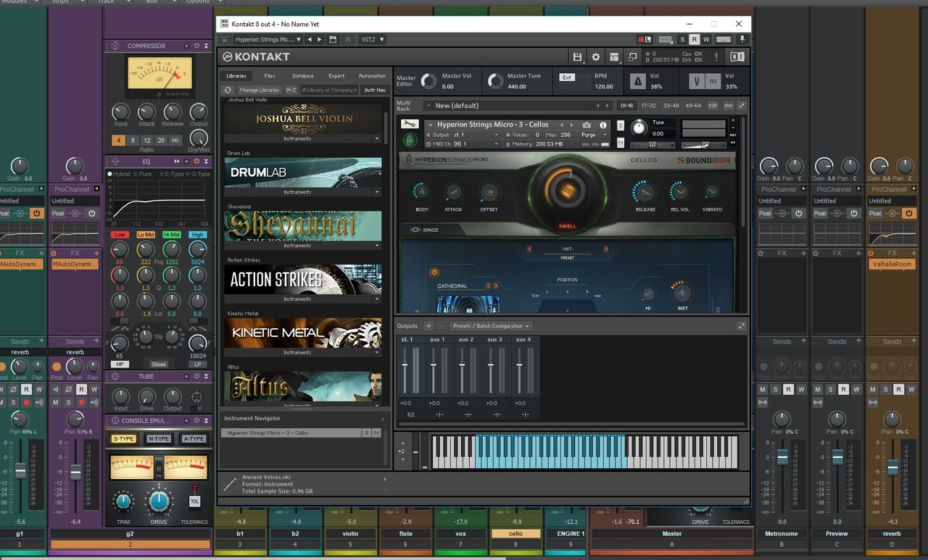Click the Kinetic Metal library banner
This screenshot has width=928, height=560.
(303, 333)
